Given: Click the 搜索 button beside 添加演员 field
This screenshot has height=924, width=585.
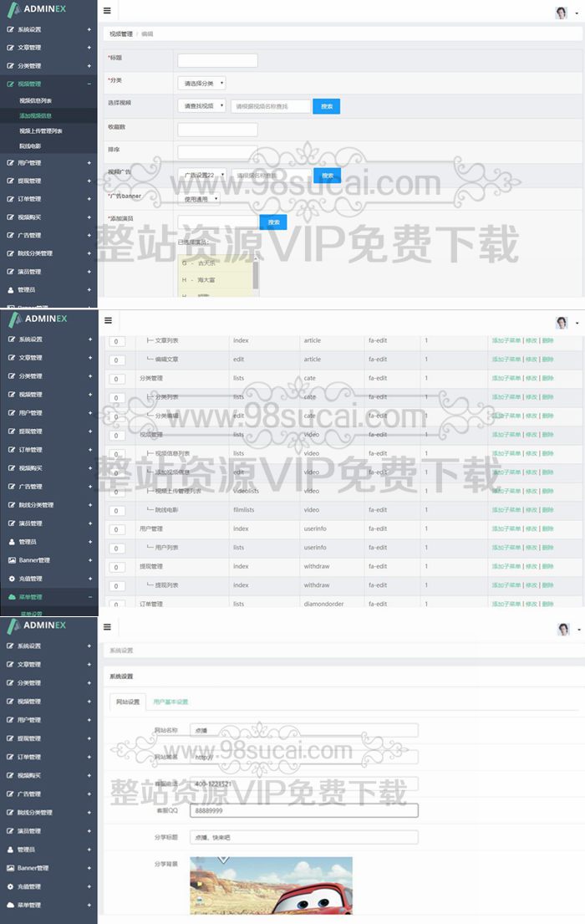Looking at the screenshot, I should coord(273,222).
